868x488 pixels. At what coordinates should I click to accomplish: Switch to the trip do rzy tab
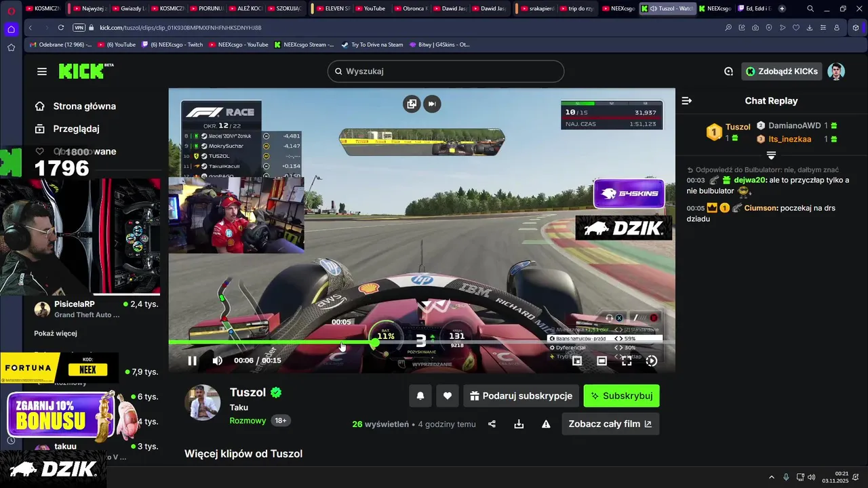[576, 9]
